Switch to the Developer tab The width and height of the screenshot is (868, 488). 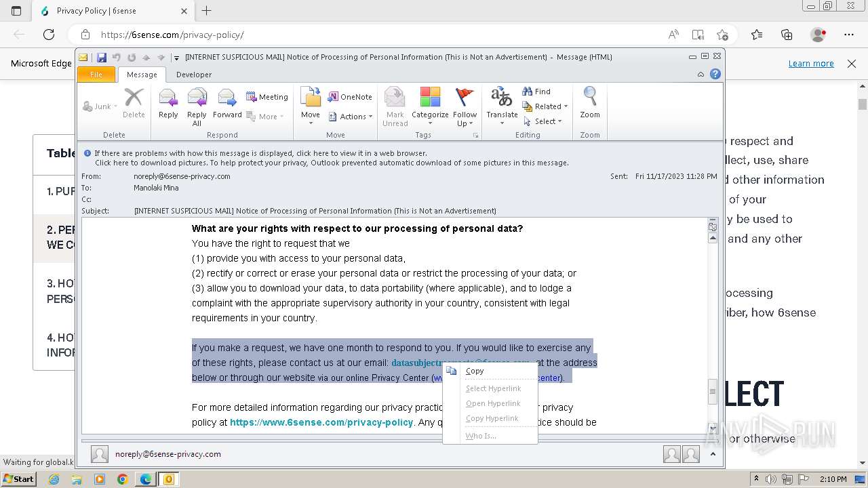194,75
